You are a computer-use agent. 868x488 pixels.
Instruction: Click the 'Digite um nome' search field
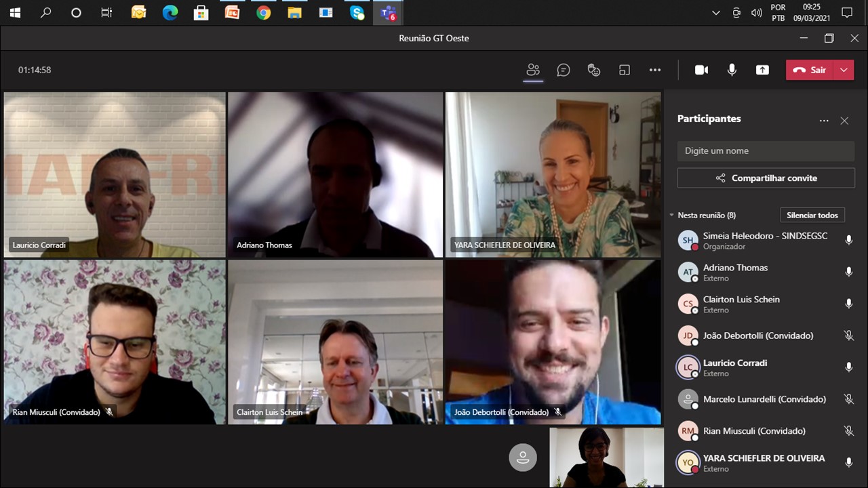tap(766, 150)
